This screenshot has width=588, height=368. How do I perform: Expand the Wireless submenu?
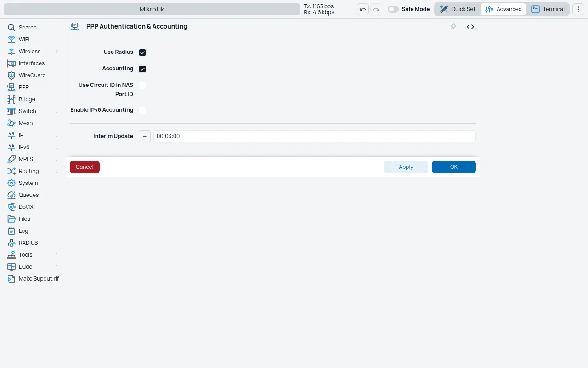click(57, 52)
